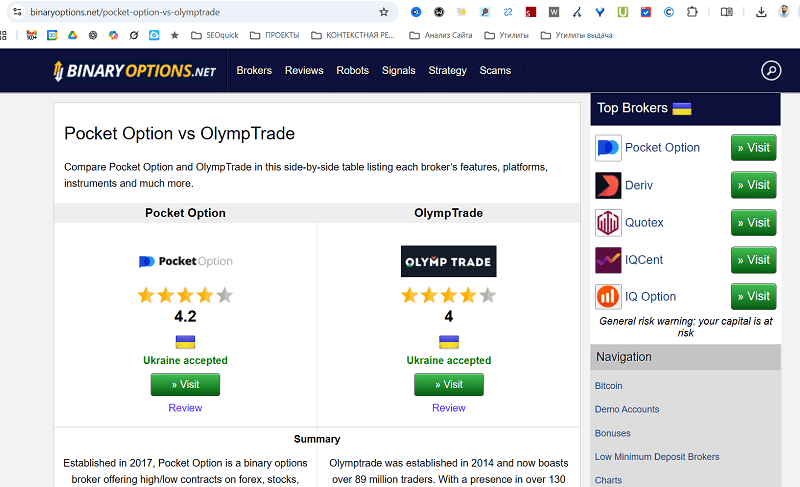Image resolution: width=800 pixels, height=487 pixels.
Task: Open the Signals menu item
Action: [398, 70]
